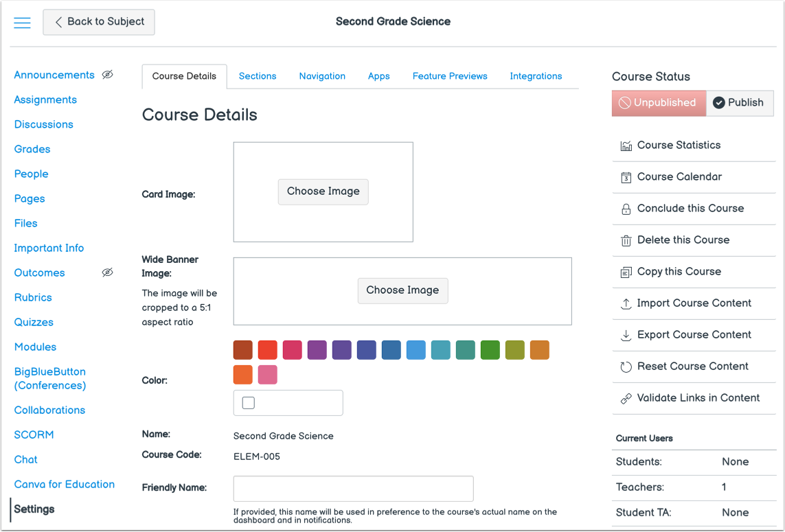The width and height of the screenshot is (785, 532).
Task: Open the hamburger global navigation menu
Action: point(22,23)
